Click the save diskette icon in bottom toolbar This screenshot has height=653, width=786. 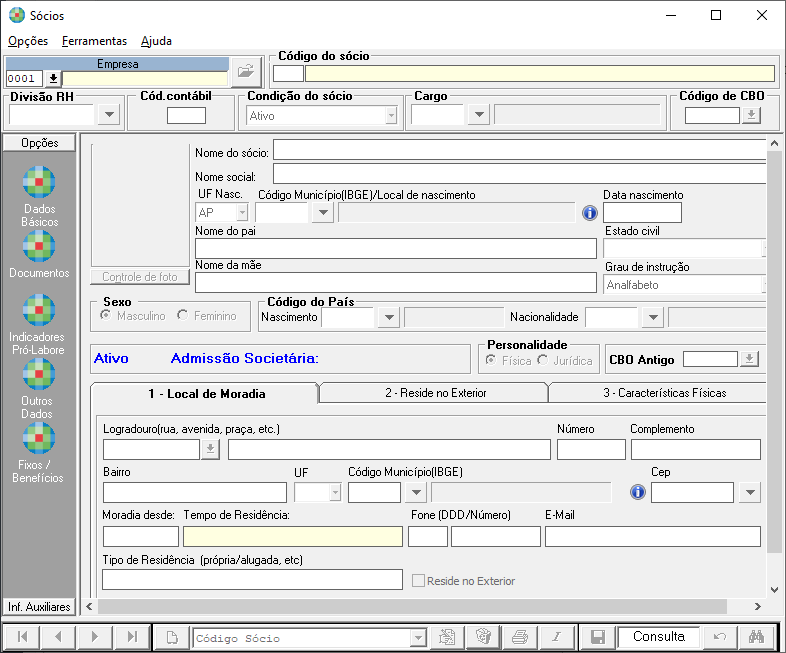pyautogui.click(x=597, y=637)
